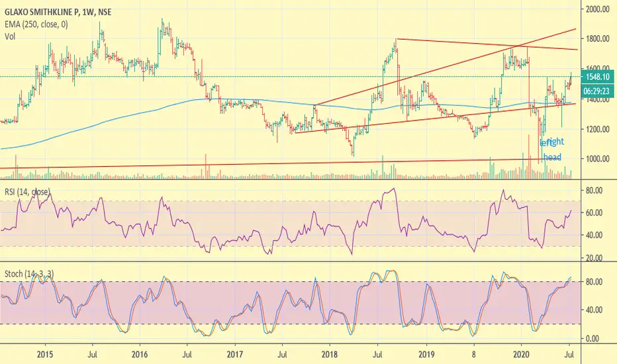Click the 2019 label on time axis
Viewport: 617px width, 364px height.
pyautogui.click(x=426, y=354)
